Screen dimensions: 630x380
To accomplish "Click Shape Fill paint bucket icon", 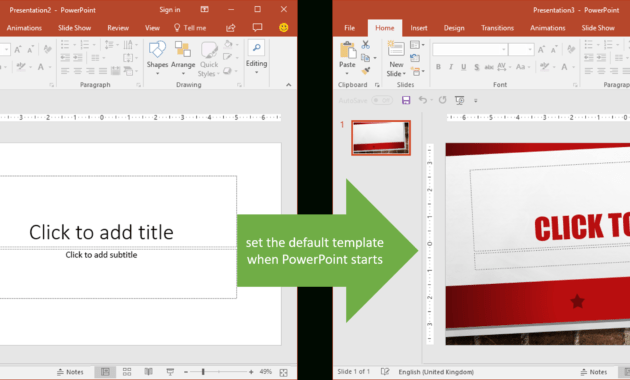I will point(228,44).
